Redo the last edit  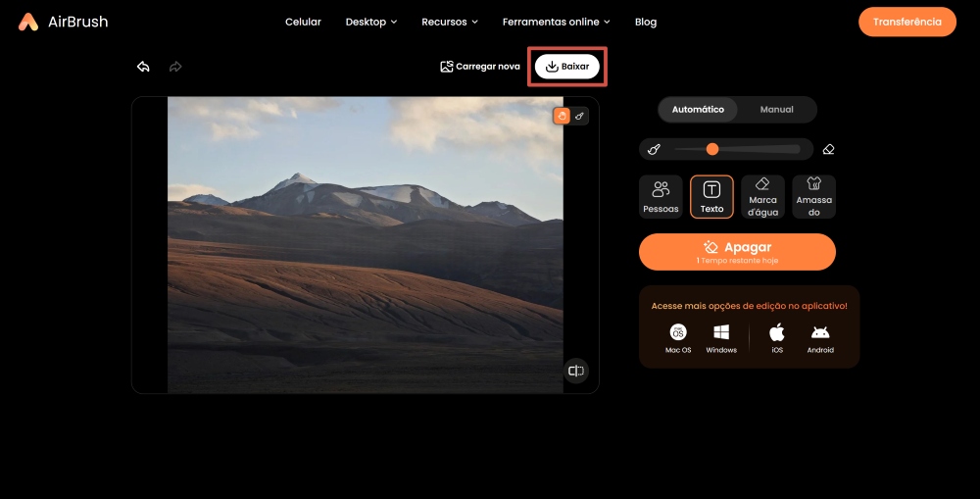(175, 67)
